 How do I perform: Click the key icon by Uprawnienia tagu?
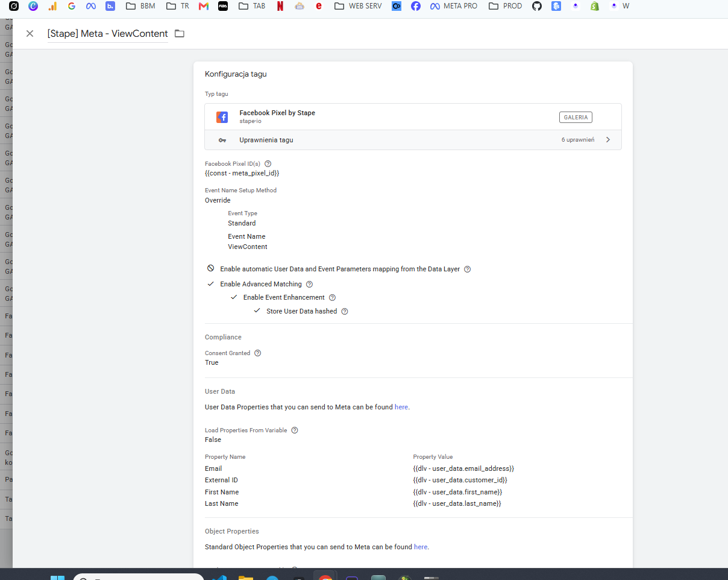(222, 140)
